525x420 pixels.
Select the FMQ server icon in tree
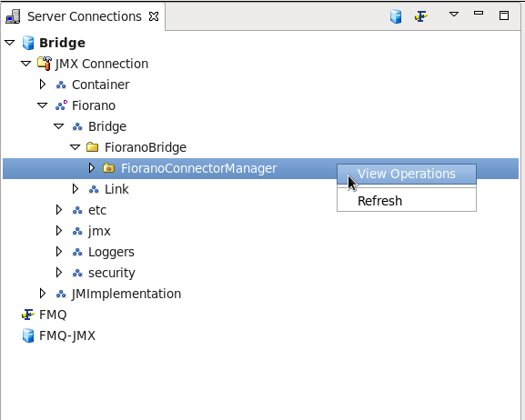(x=28, y=315)
